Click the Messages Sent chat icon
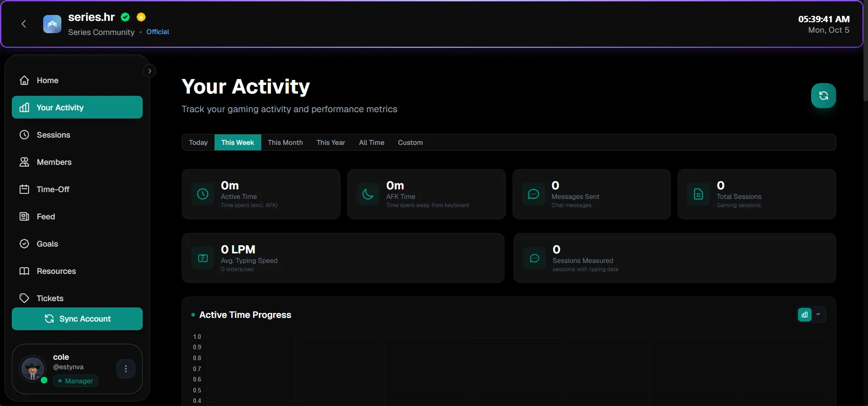Screen dimensions: 868x406 pyautogui.click(x=534, y=194)
